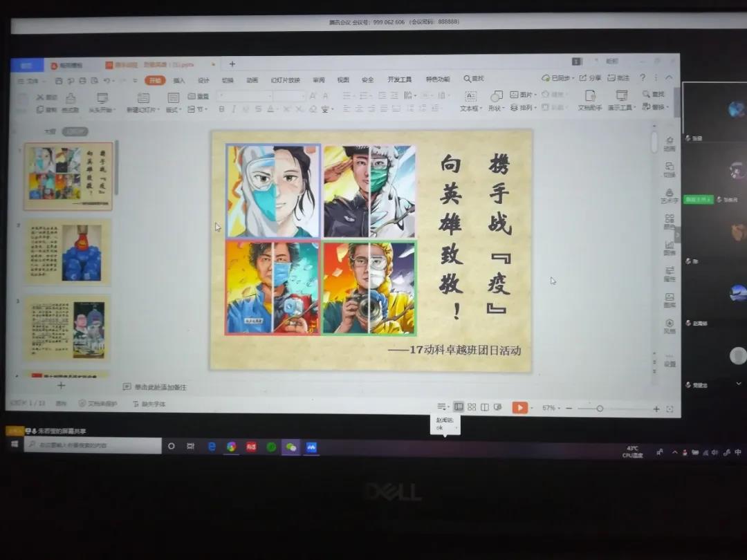
Task: Switch to slide sorter grid view
Action: tap(472, 407)
